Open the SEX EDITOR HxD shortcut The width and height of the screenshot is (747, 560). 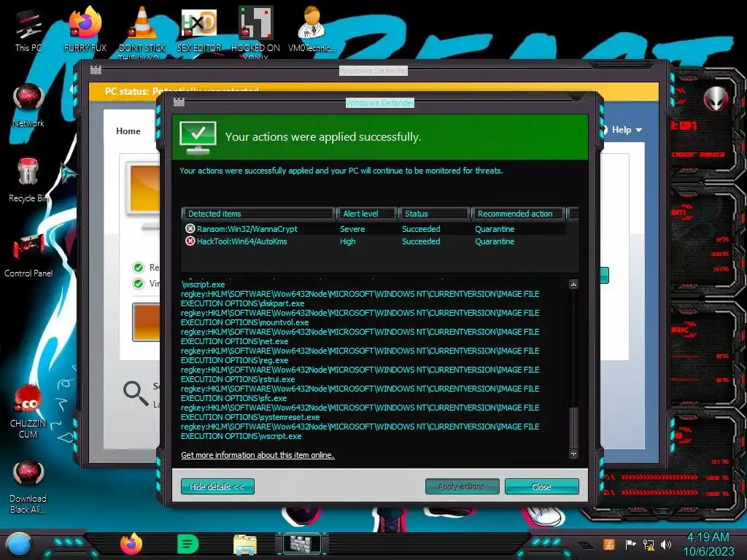click(x=199, y=29)
